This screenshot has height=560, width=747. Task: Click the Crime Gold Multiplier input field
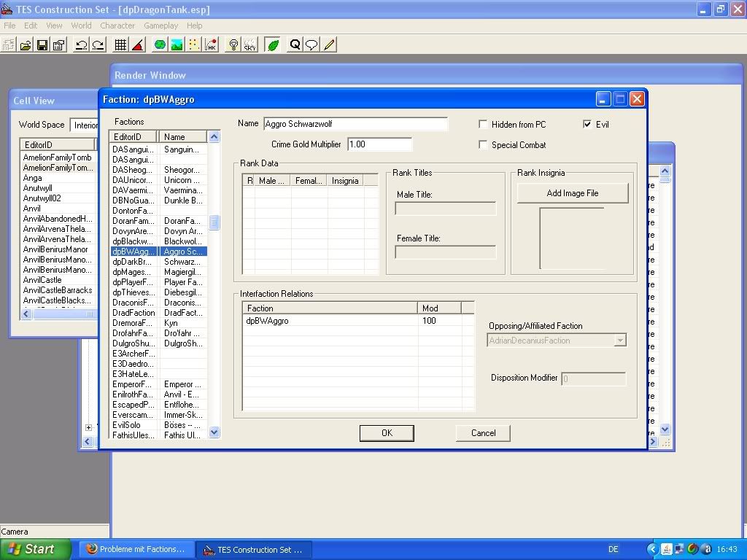coord(379,144)
